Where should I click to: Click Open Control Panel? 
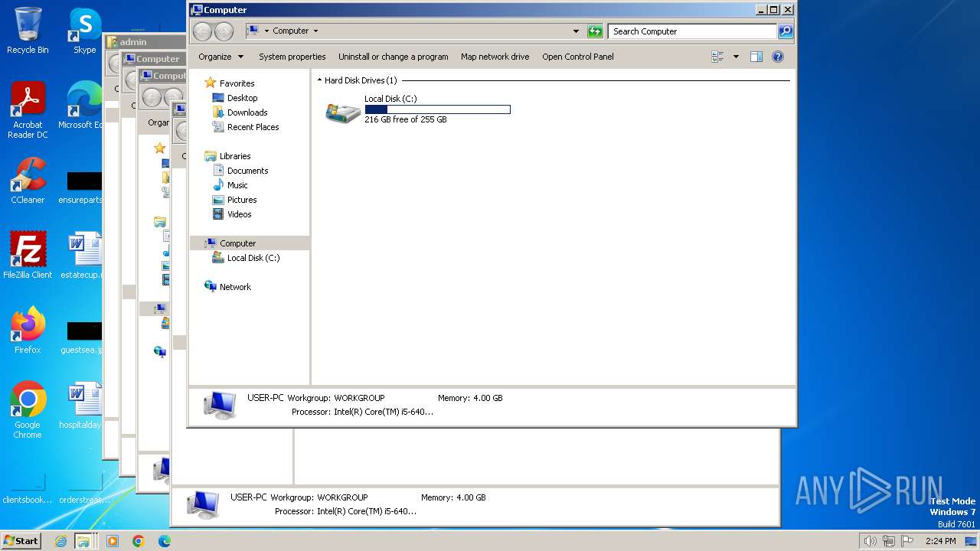click(x=578, y=57)
